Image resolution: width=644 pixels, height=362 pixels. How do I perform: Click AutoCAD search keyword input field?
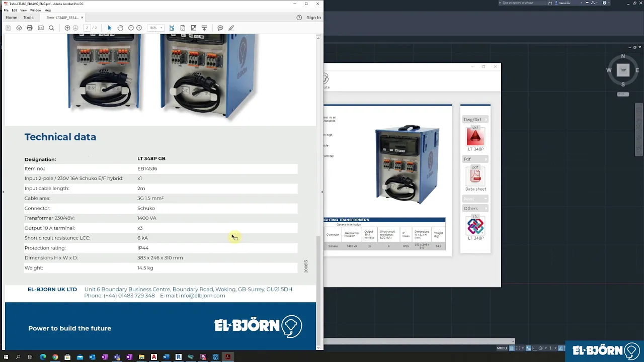tap(523, 3)
